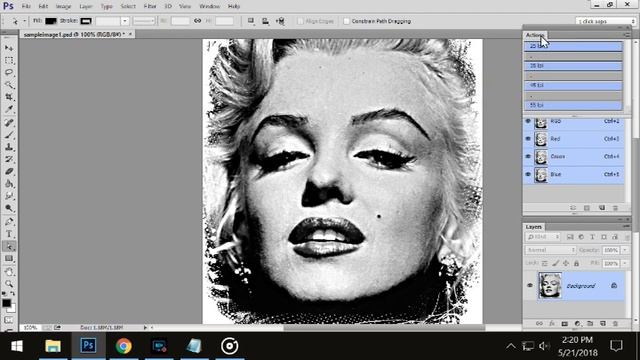Screen dimensions: 640x360
Task: Open the Layer menu
Action: 86,7
